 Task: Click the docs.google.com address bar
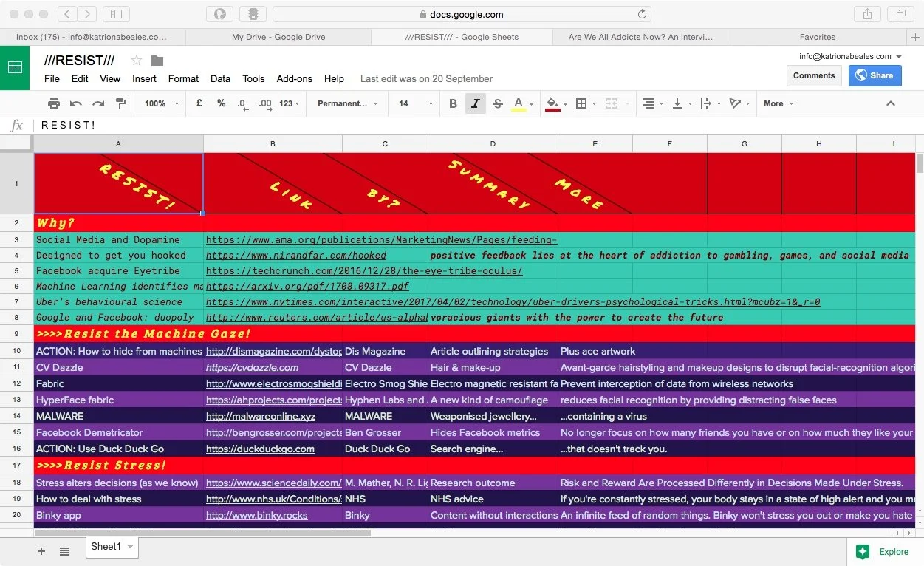[462, 14]
